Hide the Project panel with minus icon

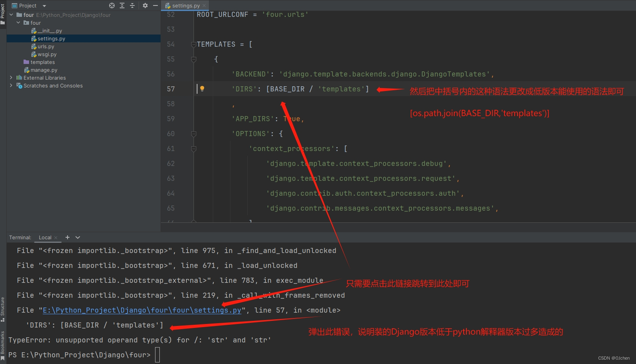coord(155,5)
